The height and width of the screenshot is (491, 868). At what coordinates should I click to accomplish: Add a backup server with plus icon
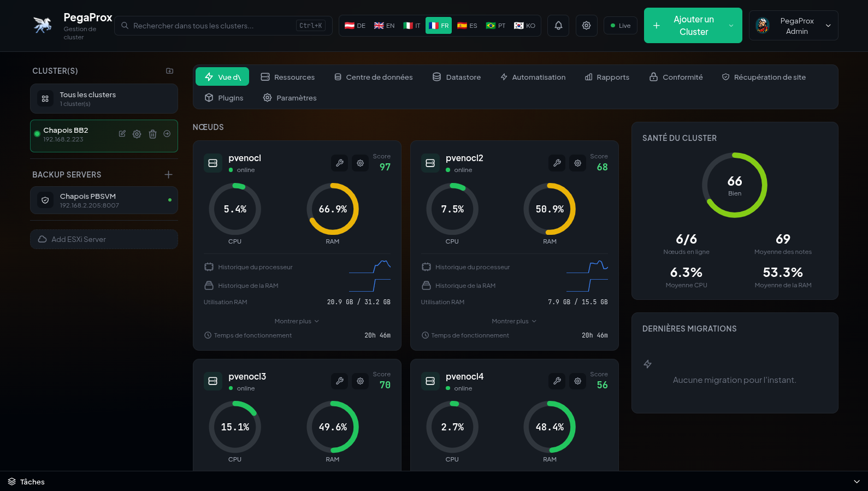click(x=168, y=175)
